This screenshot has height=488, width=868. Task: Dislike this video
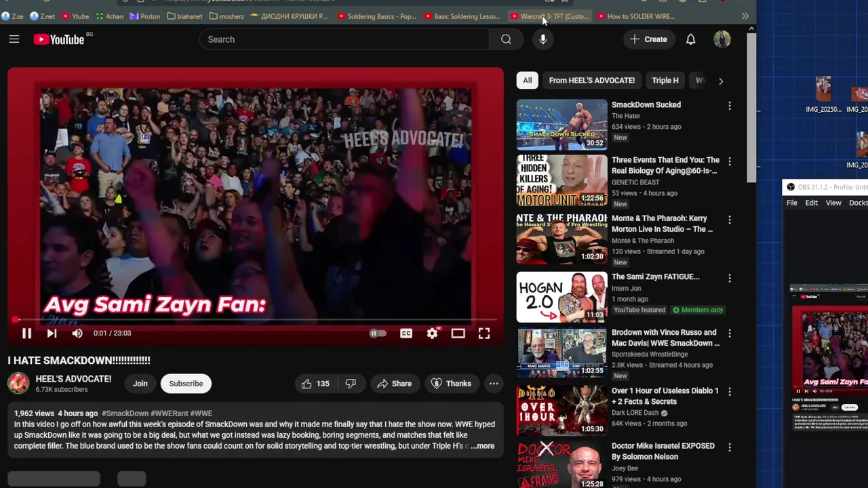[351, 384]
